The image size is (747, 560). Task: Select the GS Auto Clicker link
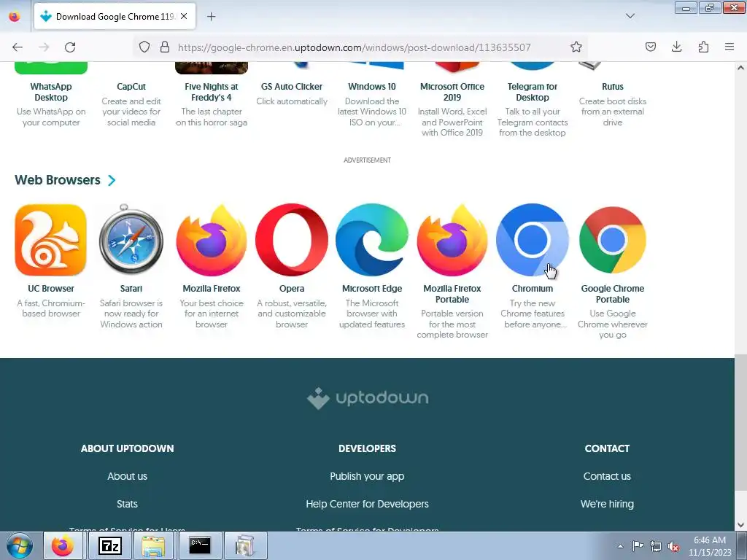[292, 87]
